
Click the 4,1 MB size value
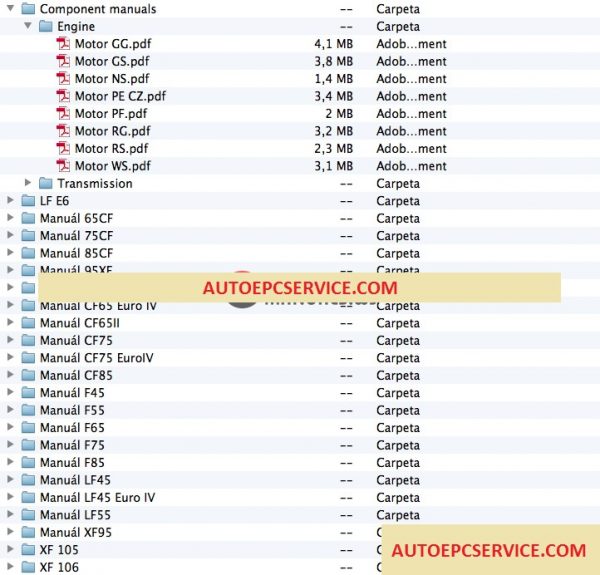(x=333, y=44)
